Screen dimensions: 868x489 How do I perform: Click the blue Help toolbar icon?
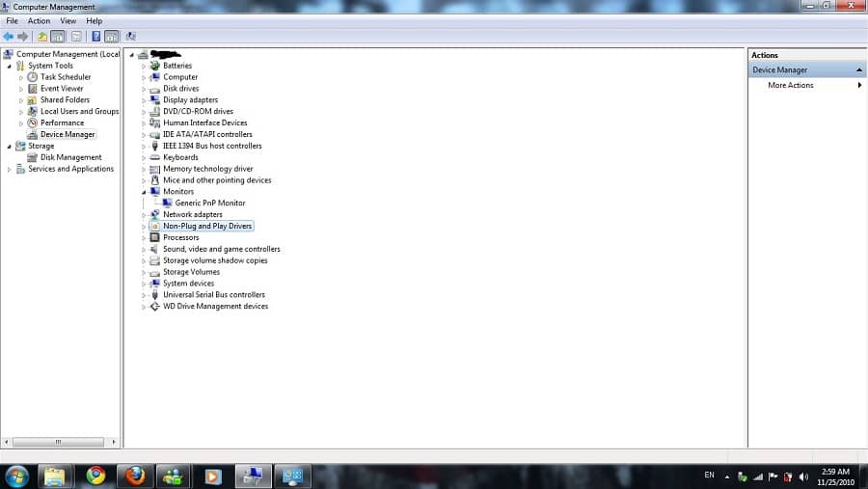click(95, 37)
